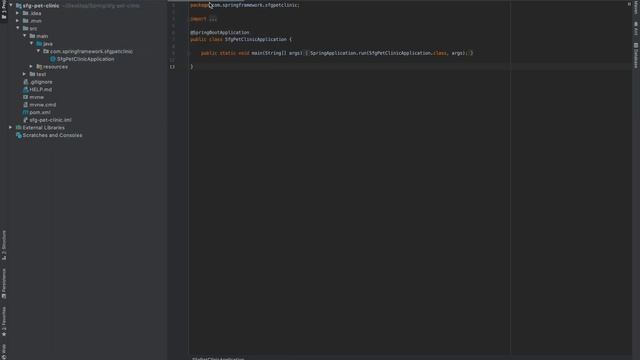Screen dimensions: 640x360
Task: Click the External Libraries icon
Action: [x=18, y=127]
